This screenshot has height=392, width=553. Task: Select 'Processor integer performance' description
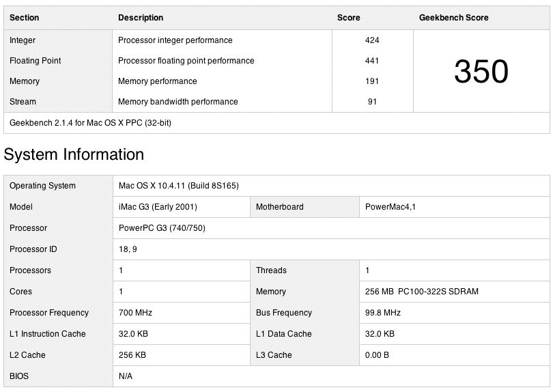click(x=175, y=40)
